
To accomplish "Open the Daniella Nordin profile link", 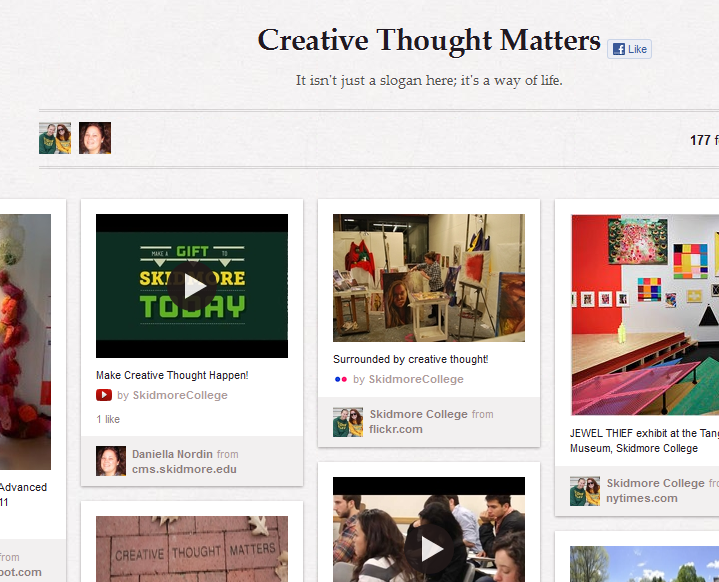I will (x=172, y=454).
